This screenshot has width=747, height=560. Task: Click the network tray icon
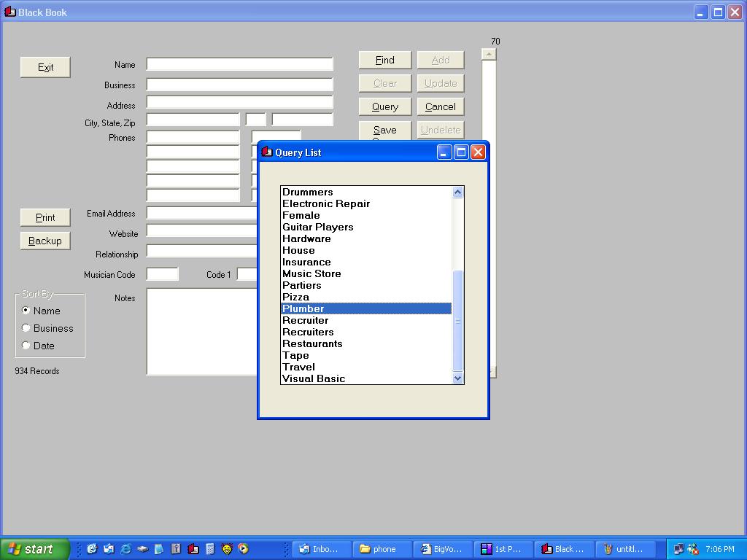pyautogui.click(x=678, y=549)
